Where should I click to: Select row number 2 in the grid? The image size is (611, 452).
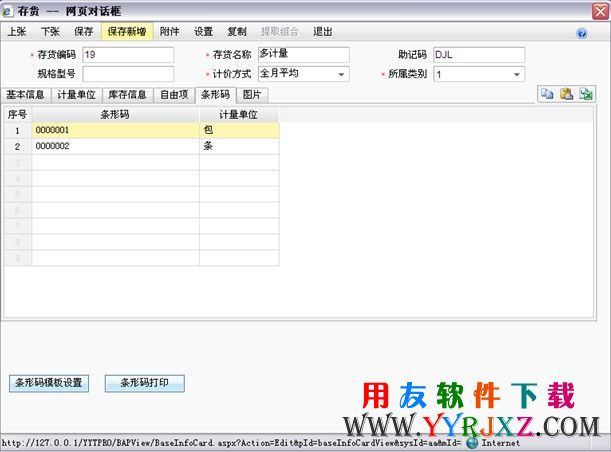point(18,147)
